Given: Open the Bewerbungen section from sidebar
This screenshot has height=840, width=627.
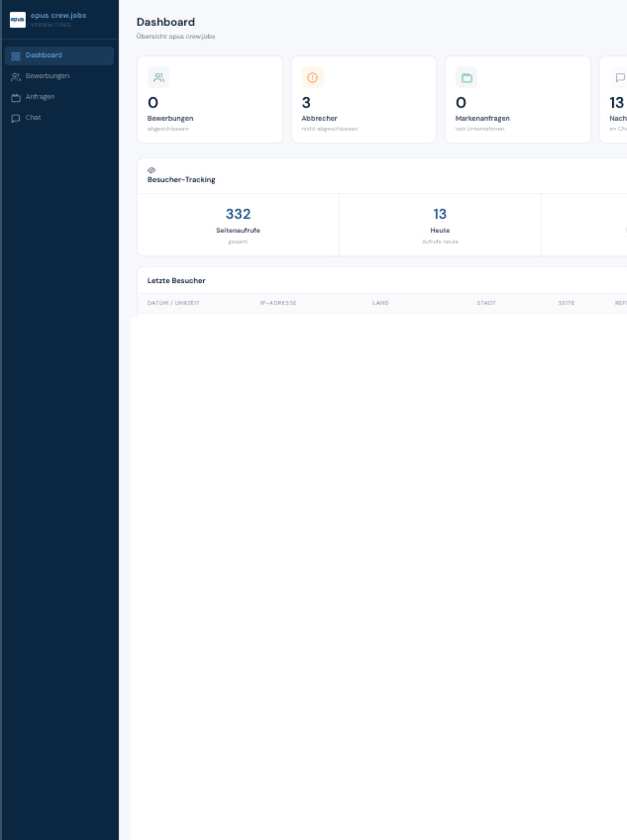Looking at the screenshot, I should click(47, 76).
